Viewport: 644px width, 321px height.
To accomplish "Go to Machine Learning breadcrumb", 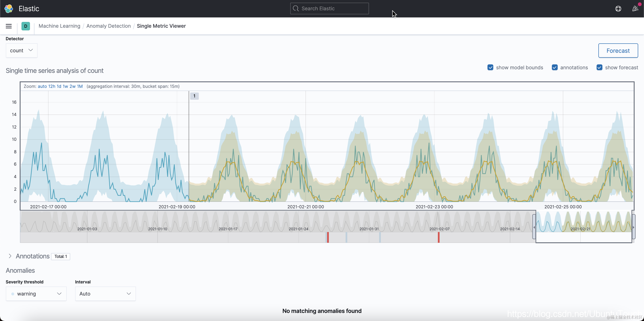I will pyautogui.click(x=59, y=26).
